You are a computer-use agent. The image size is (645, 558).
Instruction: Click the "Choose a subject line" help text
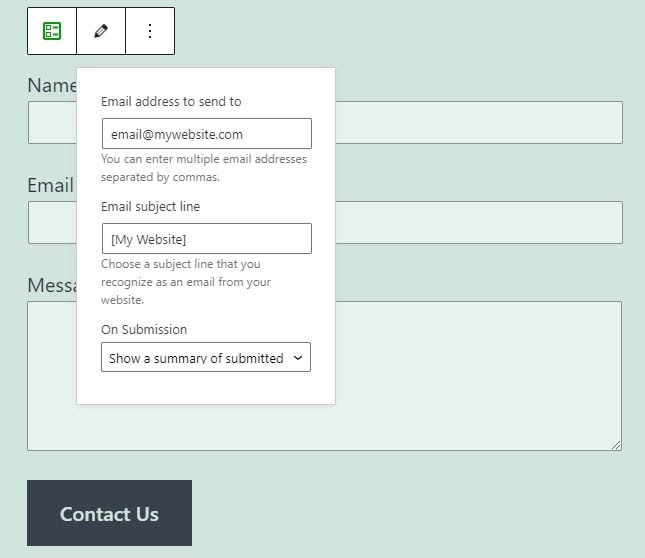186,281
